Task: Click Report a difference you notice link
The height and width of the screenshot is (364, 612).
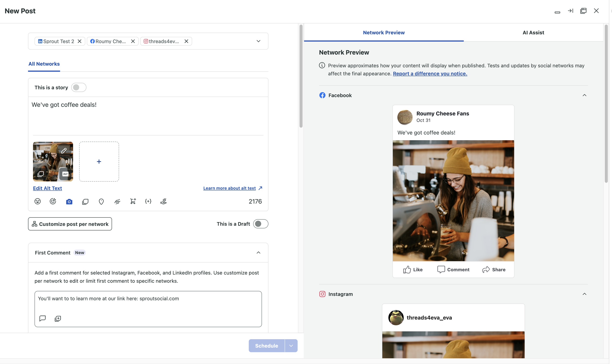Action: coord(430,74)
